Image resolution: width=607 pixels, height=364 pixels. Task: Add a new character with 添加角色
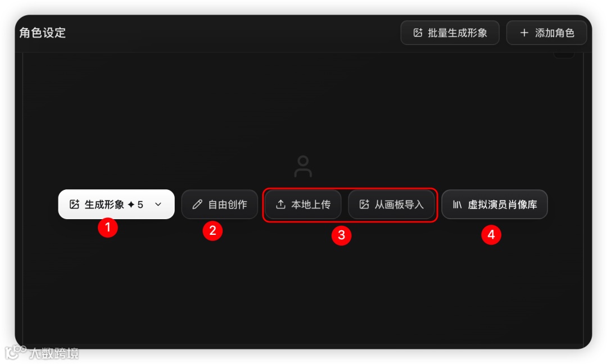[546, 33]
